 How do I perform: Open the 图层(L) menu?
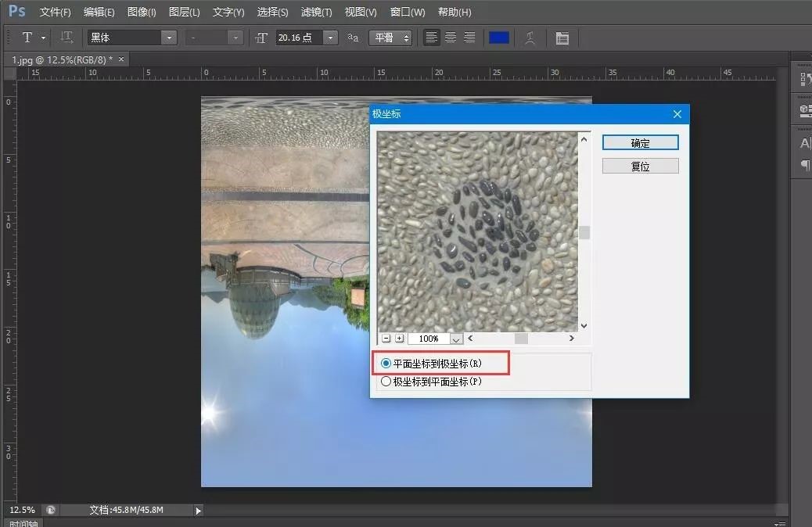click(x=184, y=12)
